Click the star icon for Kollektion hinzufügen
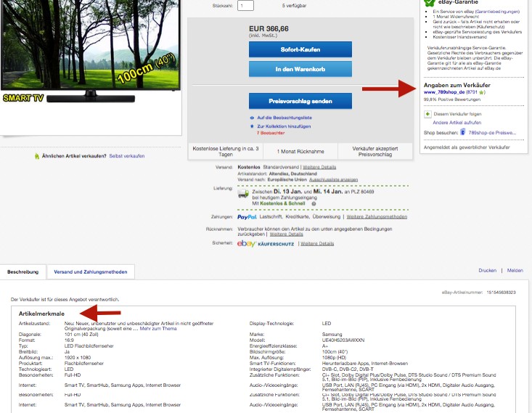 click(x=251, y=126)
